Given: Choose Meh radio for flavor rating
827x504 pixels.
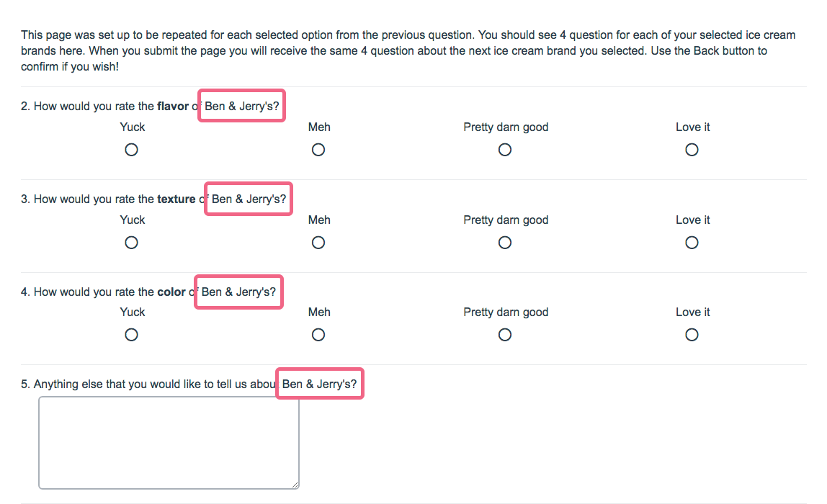Looking at the screenshot, I should pyautogui.click(x=318, y=150).
